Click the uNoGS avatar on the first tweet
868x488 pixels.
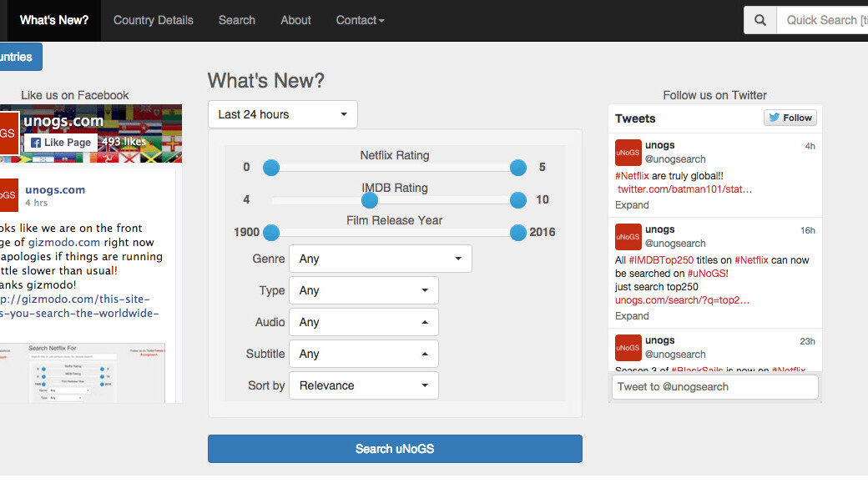point(628,153)
